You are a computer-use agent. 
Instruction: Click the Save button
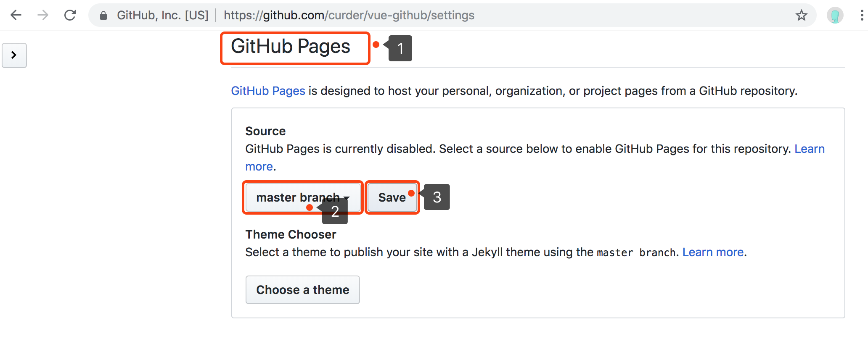point(392,197)
